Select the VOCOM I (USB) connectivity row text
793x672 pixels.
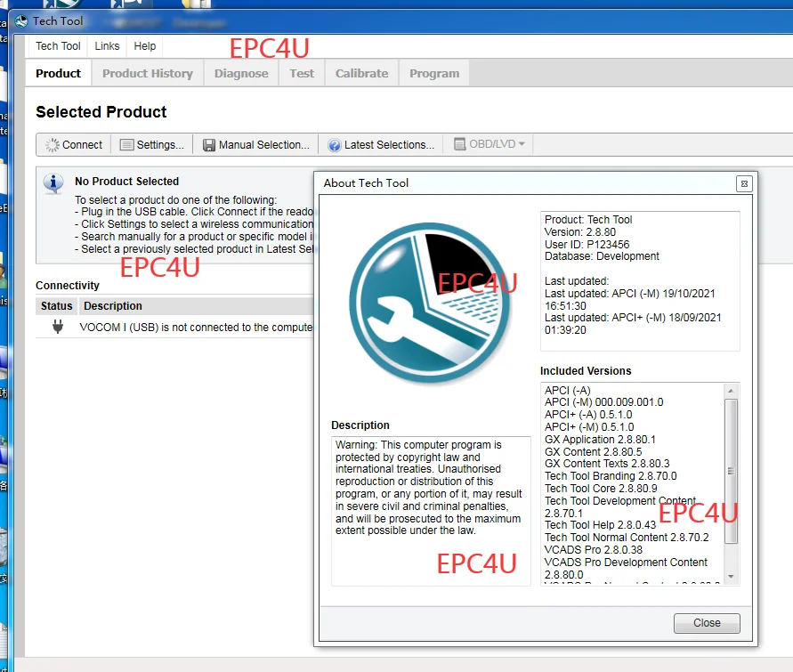(196, 328)
